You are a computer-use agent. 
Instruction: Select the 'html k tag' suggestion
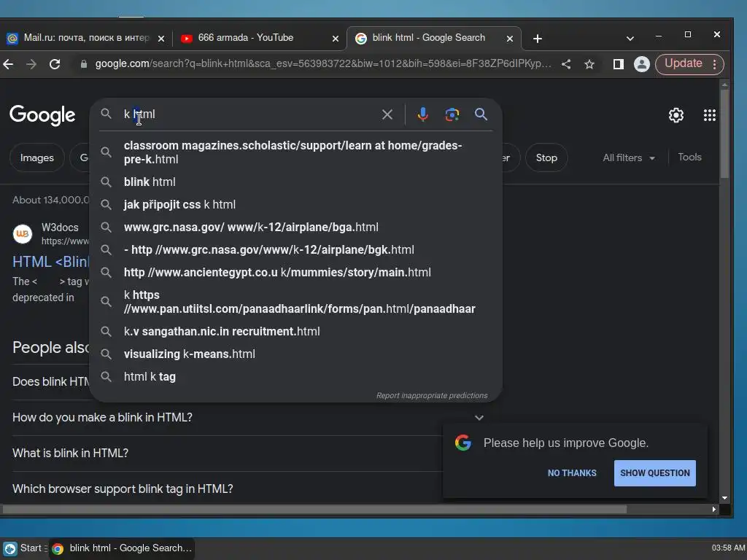(295, 377)
